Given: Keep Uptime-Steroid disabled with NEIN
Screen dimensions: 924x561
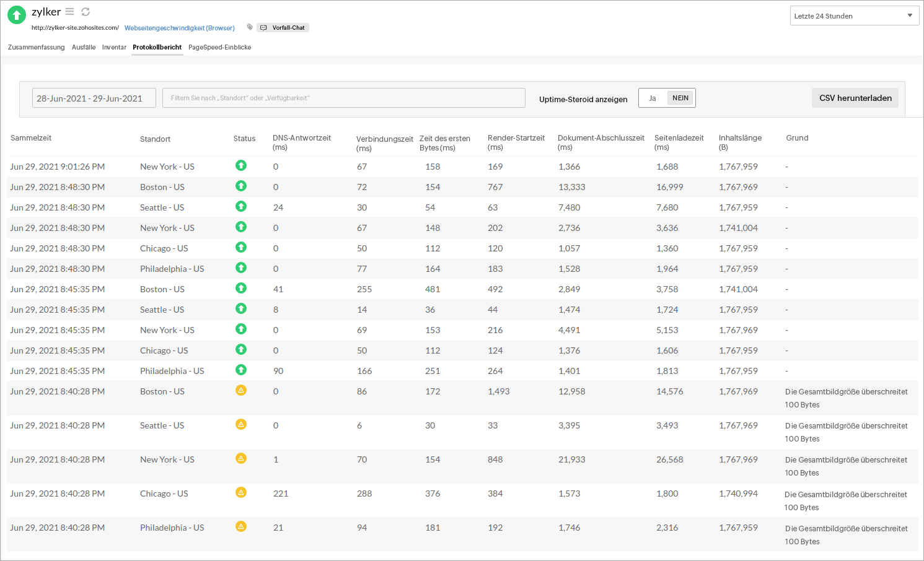Looking at the screenshot, I should 680,97.
